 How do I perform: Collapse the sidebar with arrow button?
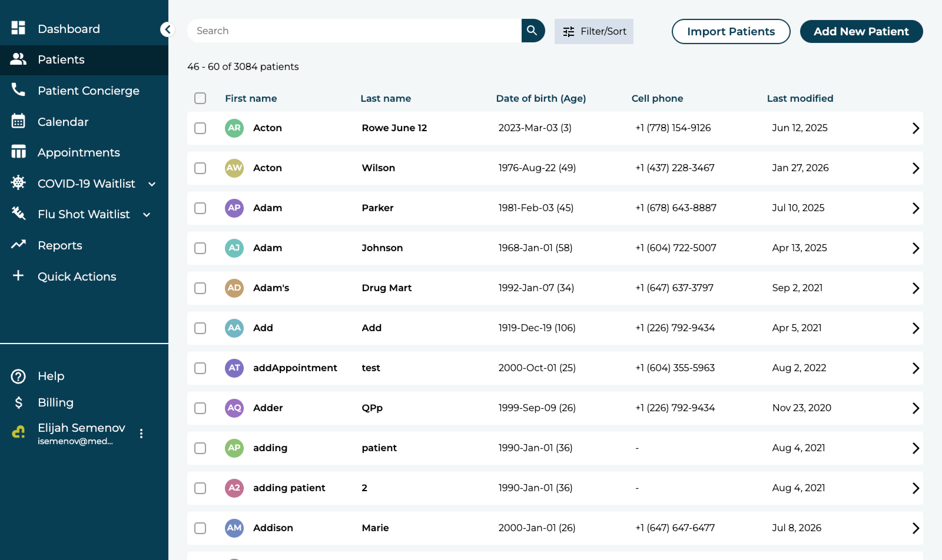[x=167, y=29]
